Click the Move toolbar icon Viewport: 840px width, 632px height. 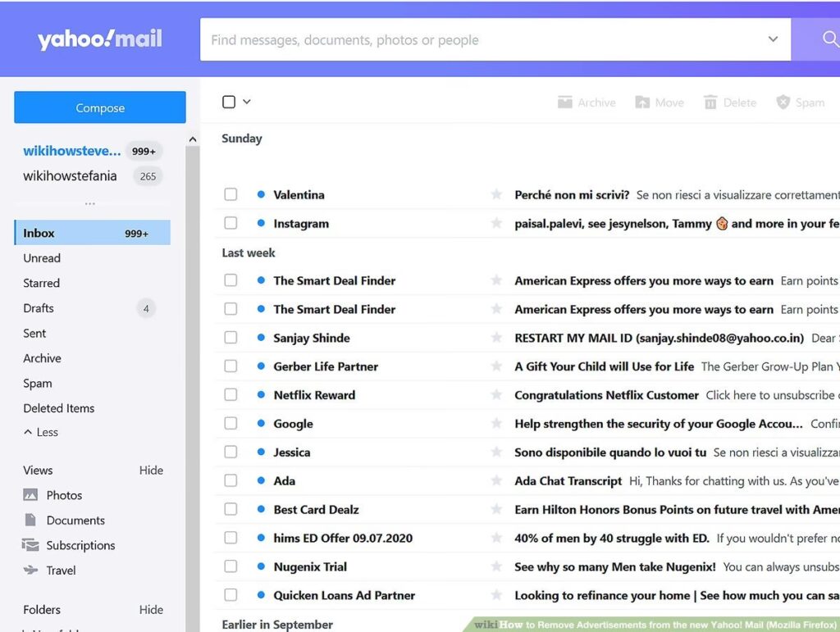[642, 102]
